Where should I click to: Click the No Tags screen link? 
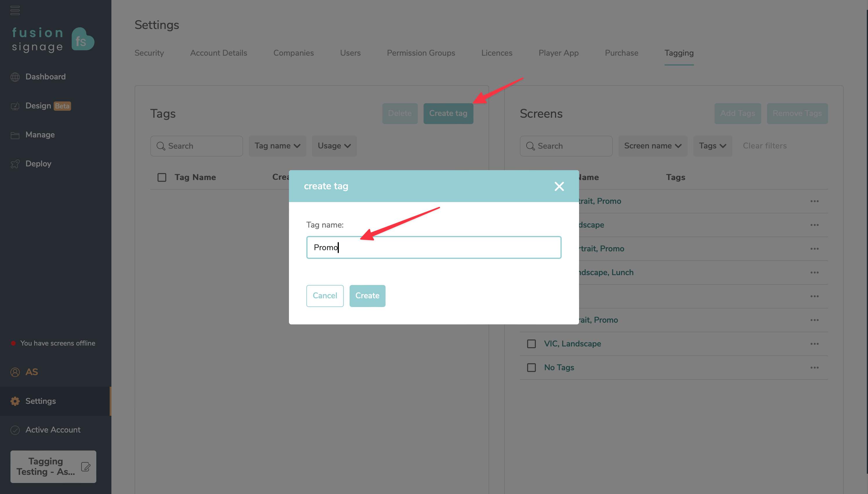pyautogui.click(x=559, y=367)
